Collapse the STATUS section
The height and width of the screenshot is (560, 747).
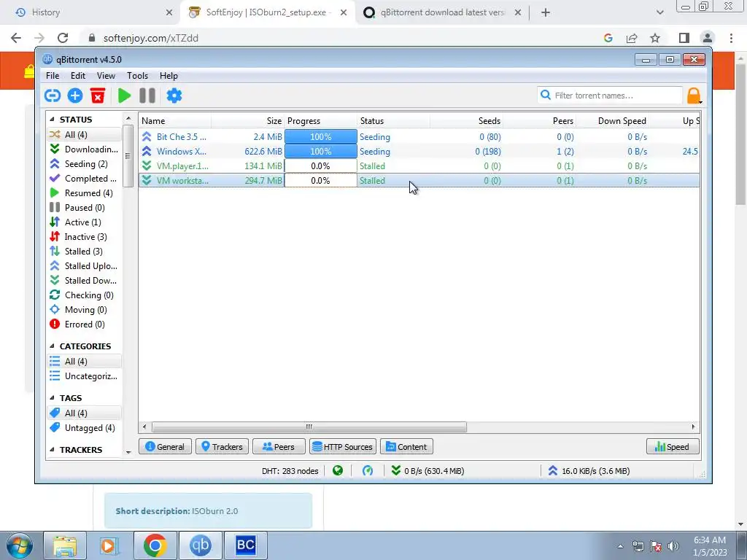pyautogui.click(x=52, y=120)
